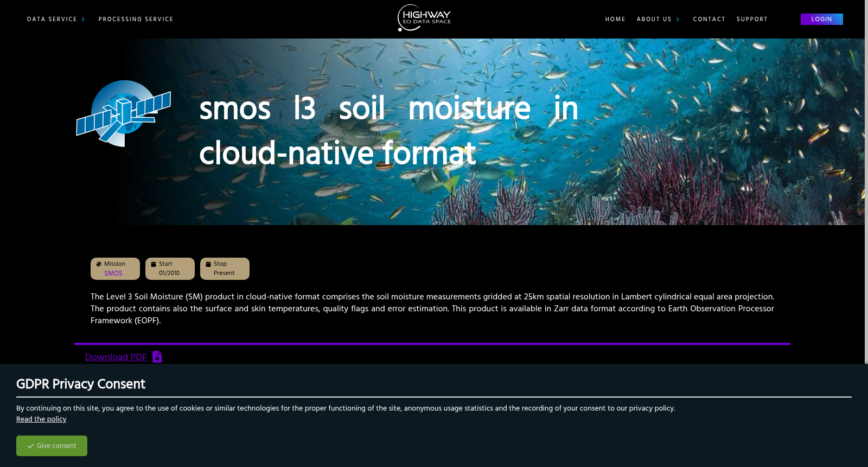This screenshot has height=467, width=868.
Task: Click the Give consent button
Action: pos(52,446)
